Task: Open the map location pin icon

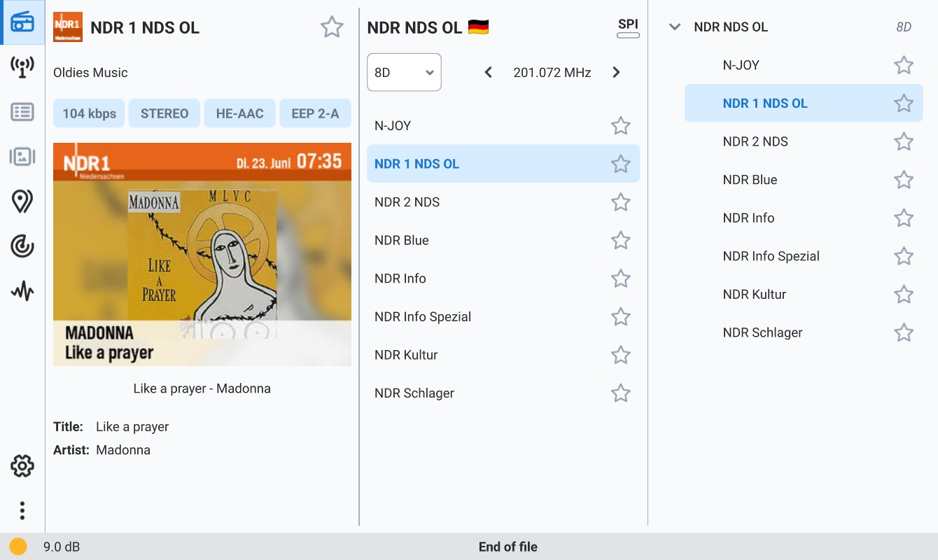Action: point(22,202)
